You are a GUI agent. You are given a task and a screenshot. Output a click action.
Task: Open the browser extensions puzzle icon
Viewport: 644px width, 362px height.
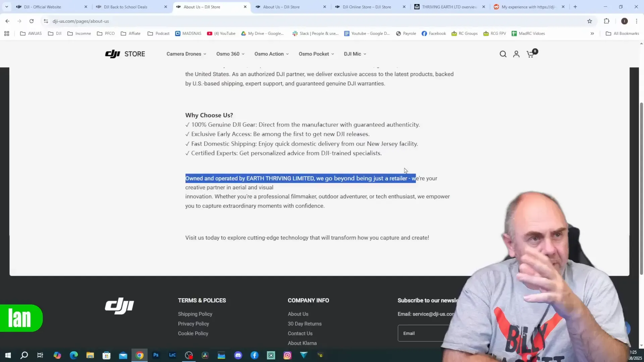pyautogui.click(x=606, y=21)
